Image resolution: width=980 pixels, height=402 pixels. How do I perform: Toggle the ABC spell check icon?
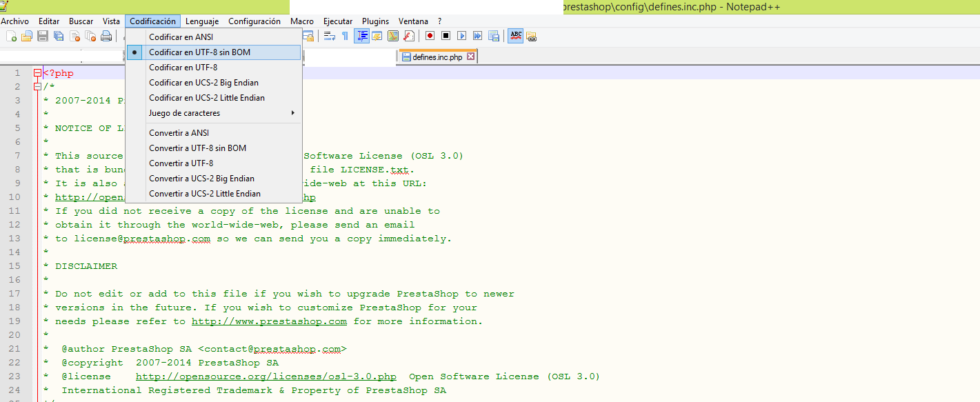(515, 36)
